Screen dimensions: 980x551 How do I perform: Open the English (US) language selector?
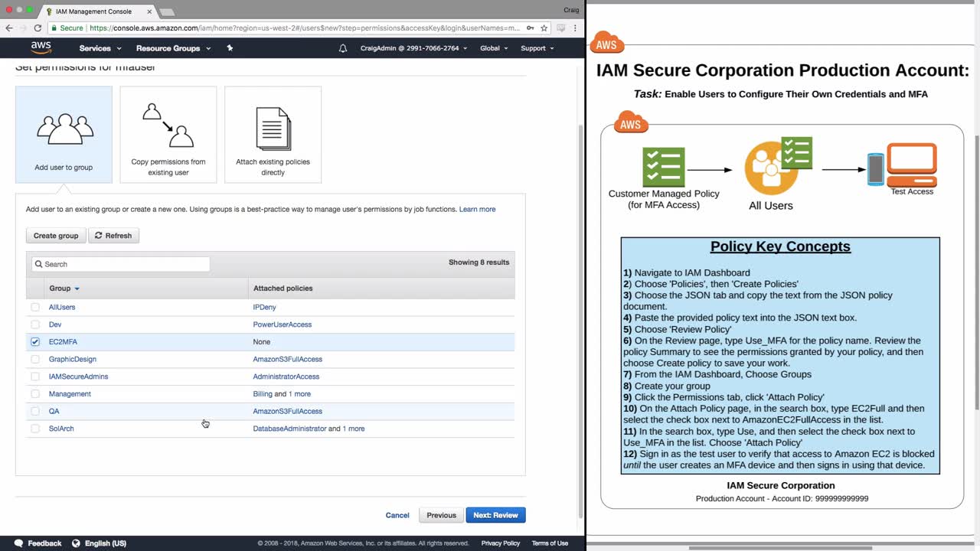click(x=99, y=543)
